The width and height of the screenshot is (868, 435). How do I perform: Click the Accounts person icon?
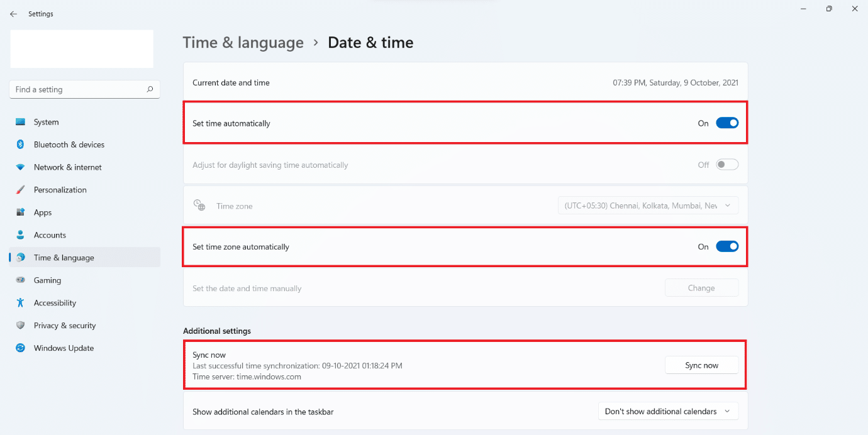[x=21, y=235]
